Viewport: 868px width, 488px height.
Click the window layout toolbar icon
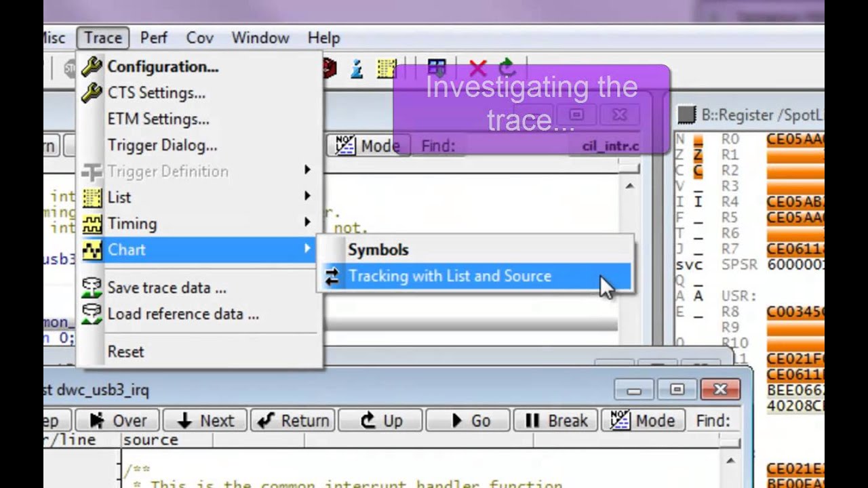coord(437,68)
